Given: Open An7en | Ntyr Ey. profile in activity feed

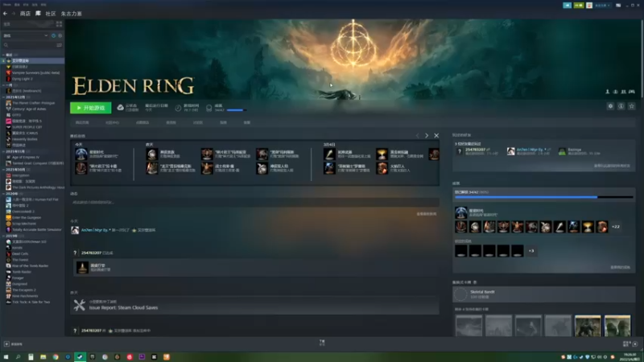Looking at the screenshot, I should click(x=94, y=230).
